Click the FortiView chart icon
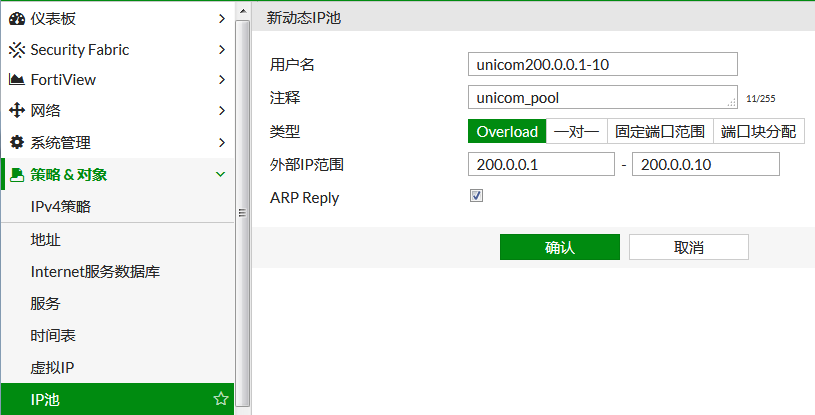 pyautogui.click(x=17, y=80)
